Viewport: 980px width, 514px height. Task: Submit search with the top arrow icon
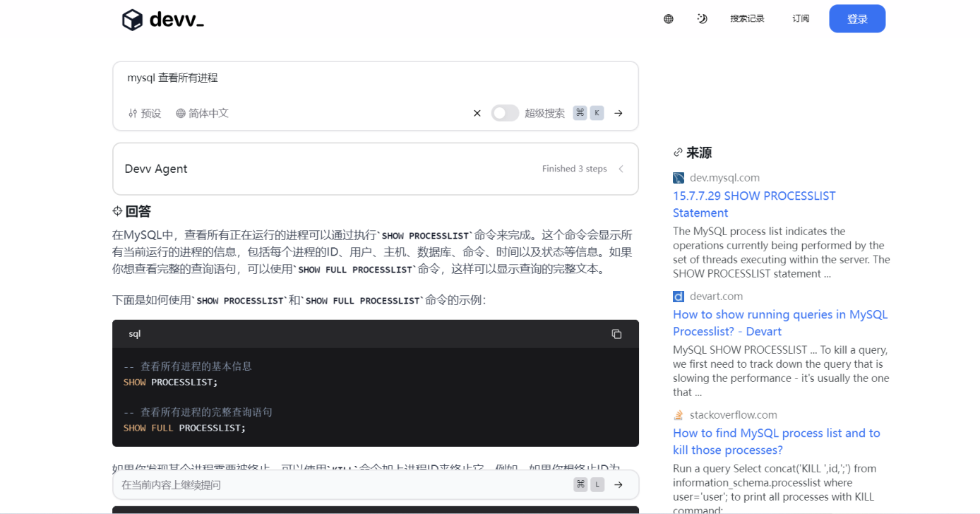click(619, 113)
